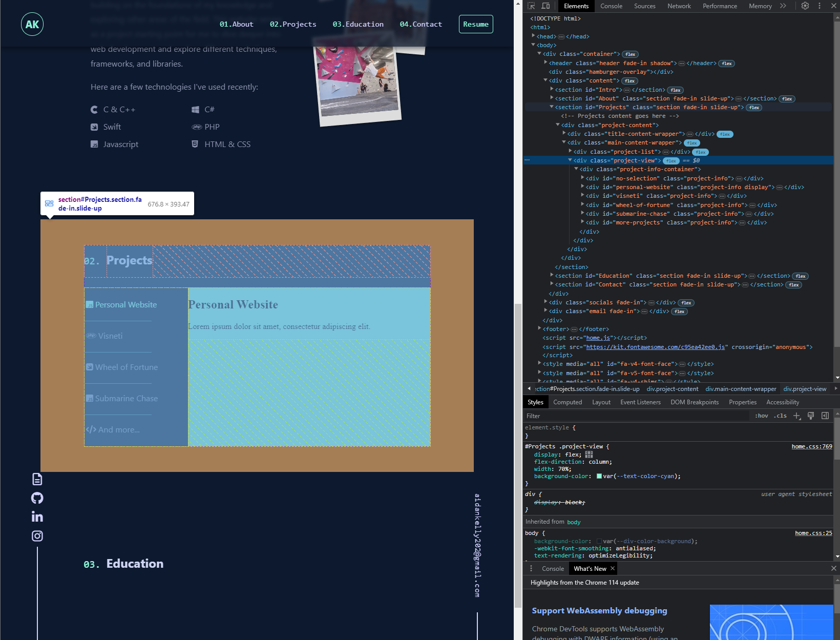Show more DevTools tabs chevron
The width and height of the screenshot is (840, 640).
point(783,6)
